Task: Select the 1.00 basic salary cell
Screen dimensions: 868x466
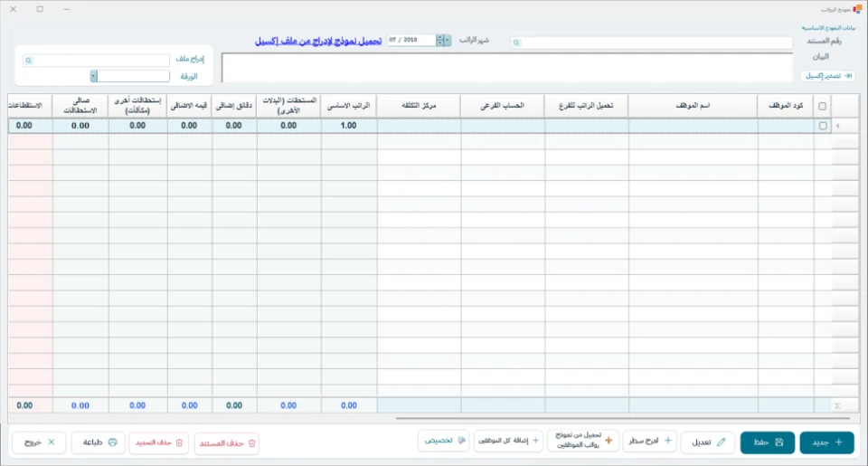Action: click(x=349, y=126)
